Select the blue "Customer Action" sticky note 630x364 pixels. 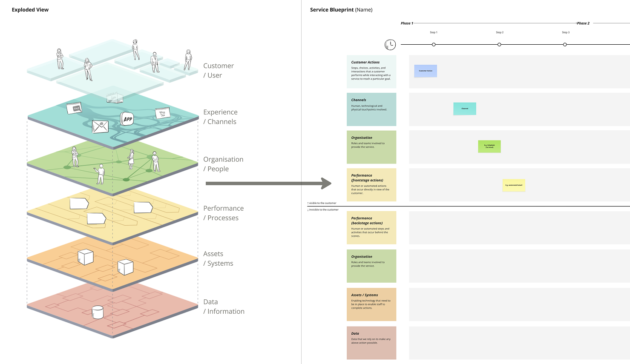tap(426, 71)
